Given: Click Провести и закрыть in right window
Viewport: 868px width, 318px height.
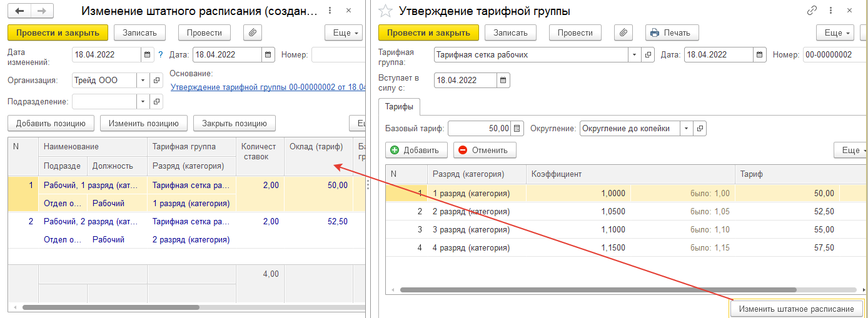Looking at the screenshot, I should point(428,32).
